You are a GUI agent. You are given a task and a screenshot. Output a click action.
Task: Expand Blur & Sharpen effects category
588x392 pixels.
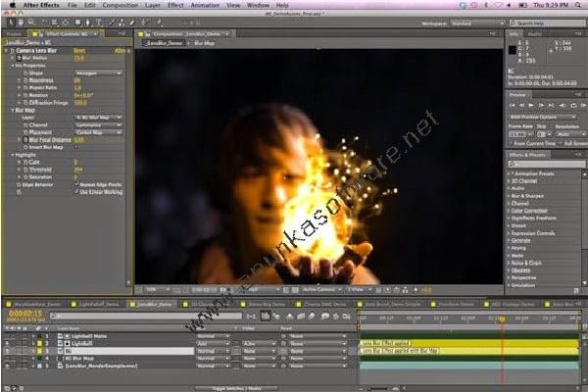coord(510,196)
